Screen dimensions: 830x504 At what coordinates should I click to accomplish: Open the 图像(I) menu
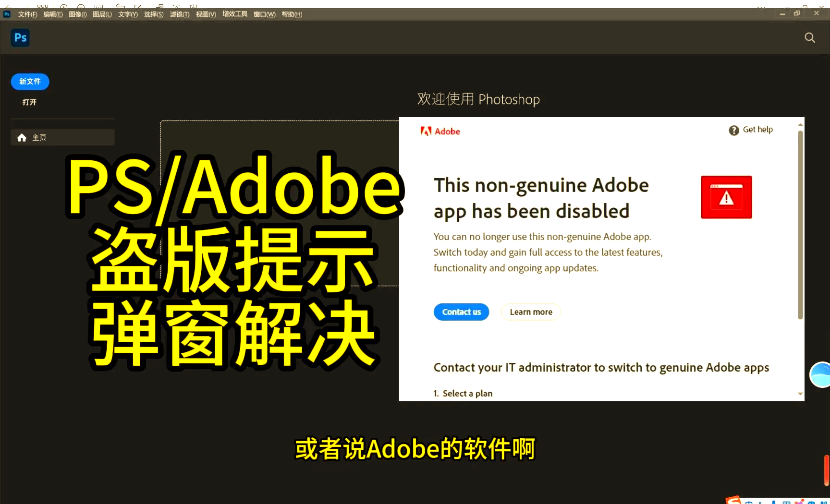pos(78,14)
